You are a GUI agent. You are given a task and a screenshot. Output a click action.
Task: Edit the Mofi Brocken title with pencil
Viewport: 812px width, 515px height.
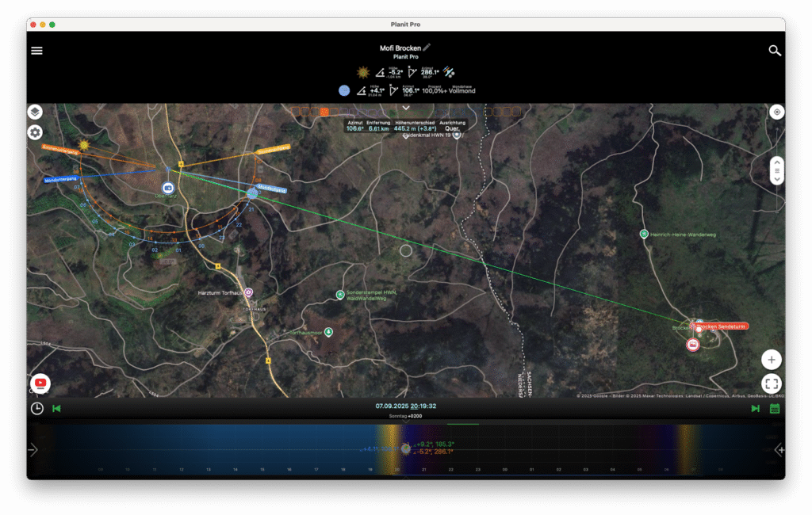427,48
